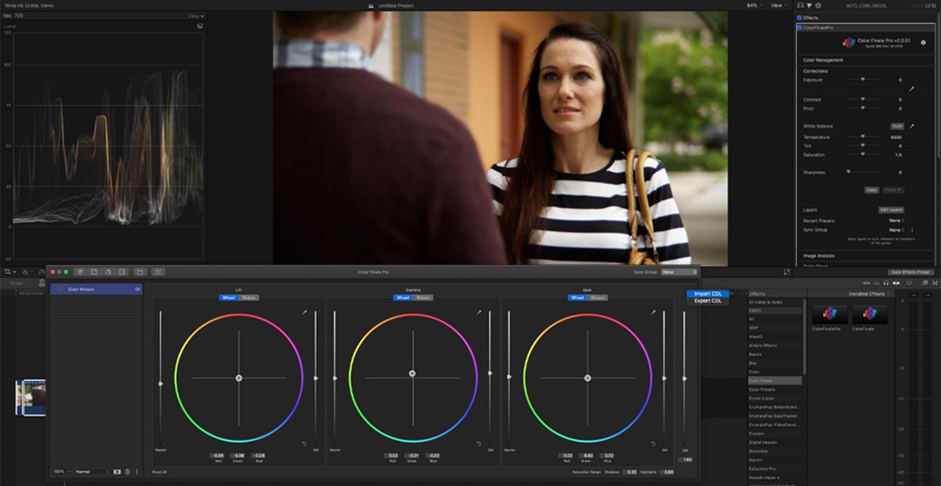Open the settings gear in Color Finale Pro inspector
Screen dimensions: 941x486
point(923,43)
